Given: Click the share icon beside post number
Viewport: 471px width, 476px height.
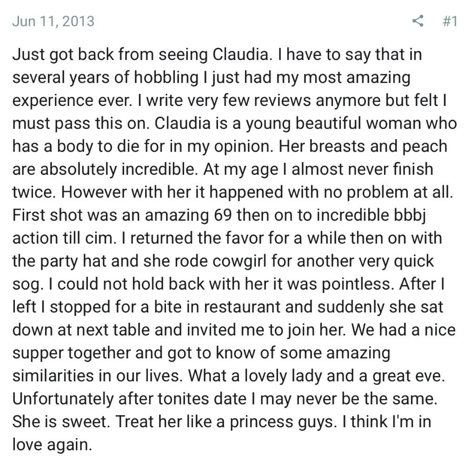Looking at the screenshot, I should point(418,21).
